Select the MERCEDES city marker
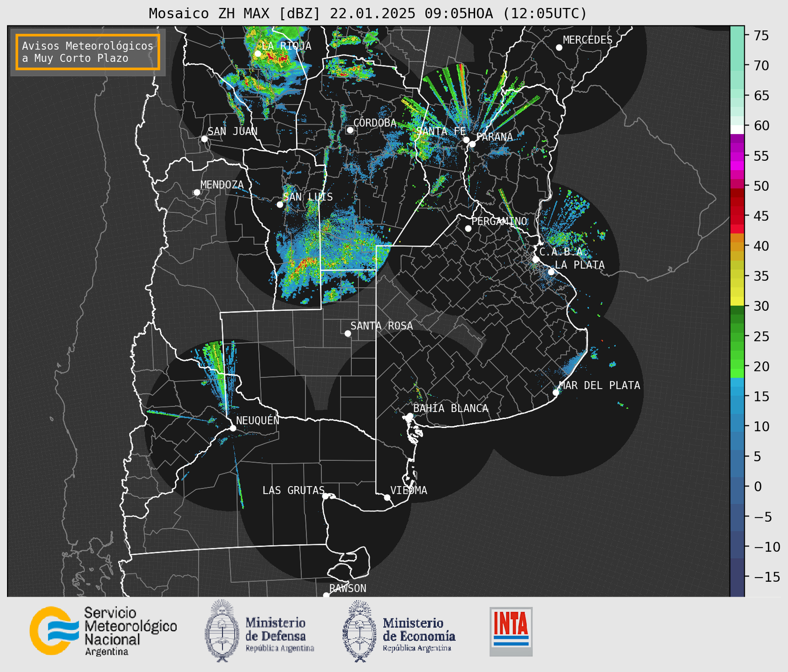The image size is (788, 672). [559, 48]
